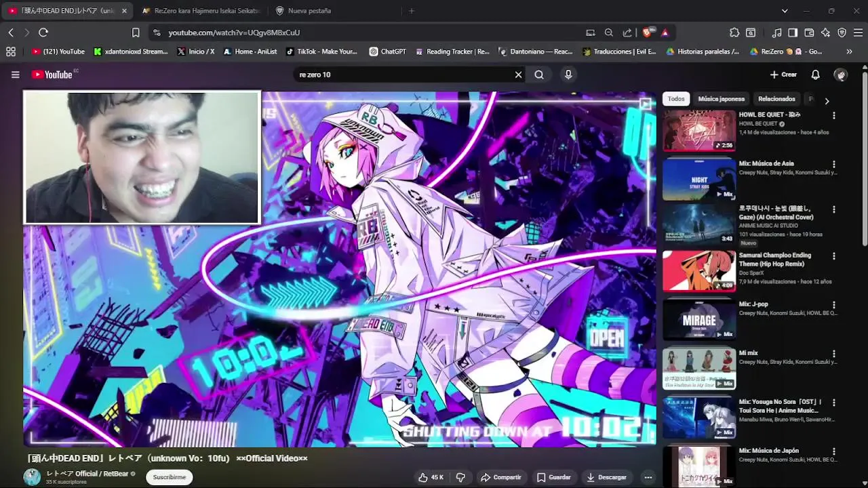Open options for Samurai Champloo Ending video
This screenshot has height=488, width=868.
[x=834, y=256]
